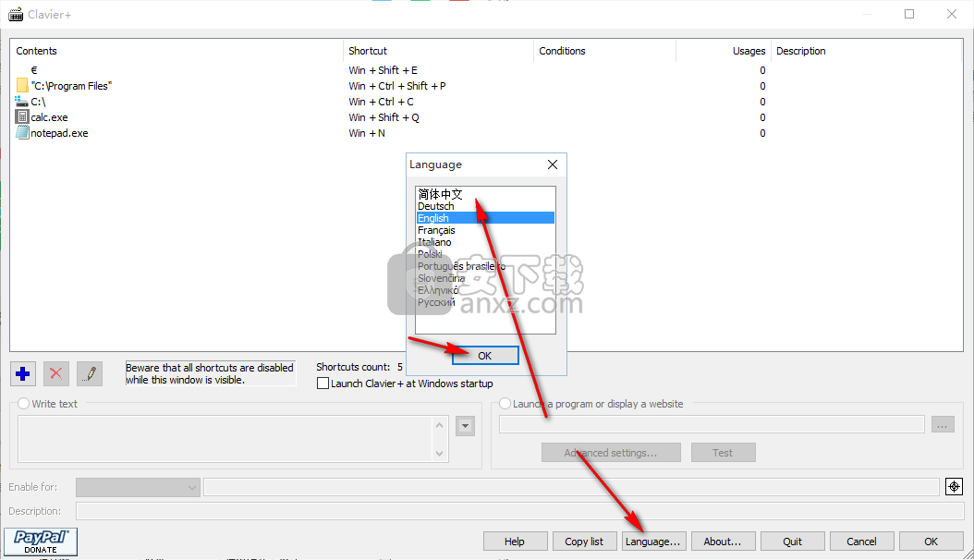Choose Italiano in the language list

486,242
